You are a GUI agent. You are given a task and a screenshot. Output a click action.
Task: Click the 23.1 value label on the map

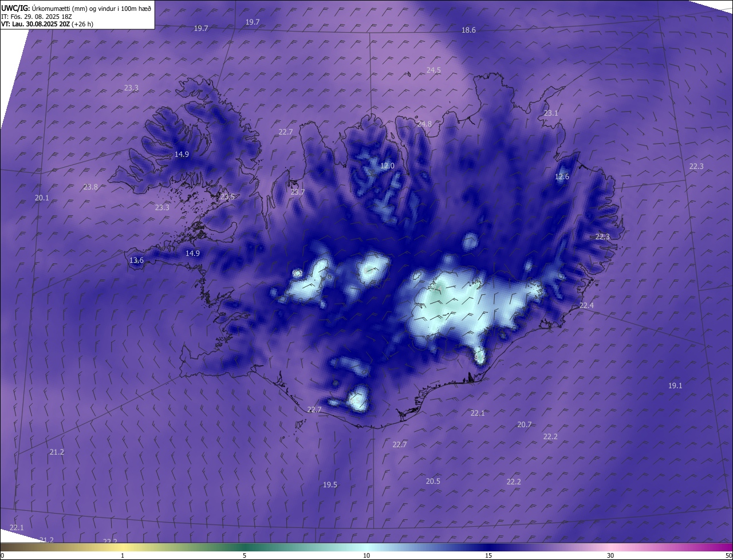550,113
